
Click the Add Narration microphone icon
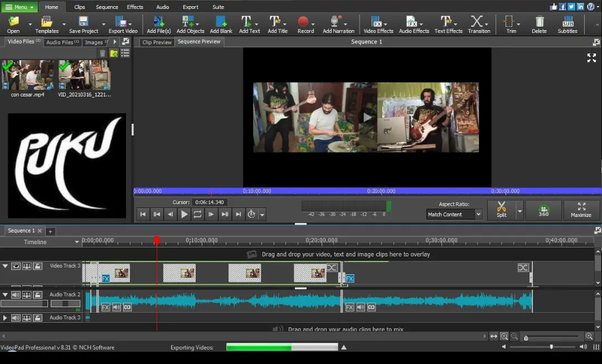338,24
